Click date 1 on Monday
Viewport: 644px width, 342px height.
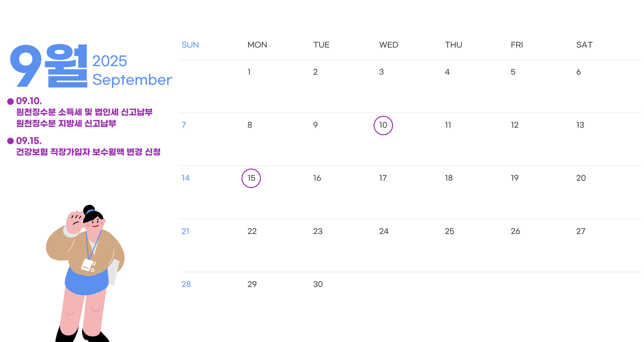pos(249,72)
